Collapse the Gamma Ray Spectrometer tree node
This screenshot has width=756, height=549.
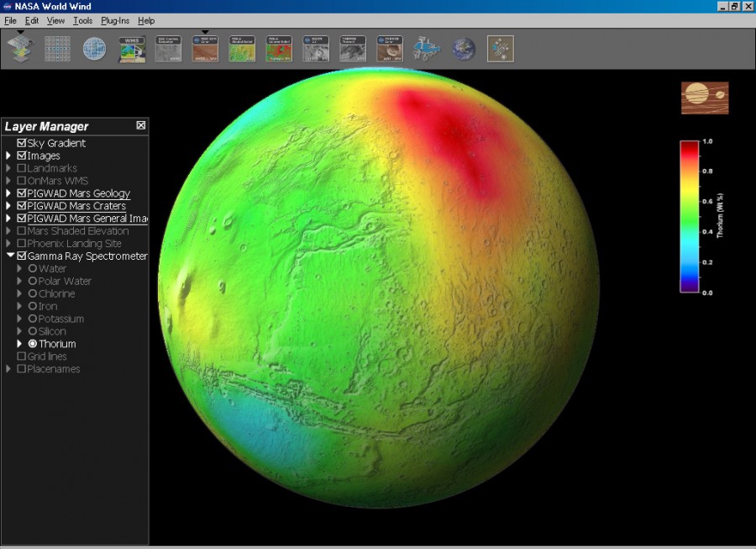[x=10, y=256]
